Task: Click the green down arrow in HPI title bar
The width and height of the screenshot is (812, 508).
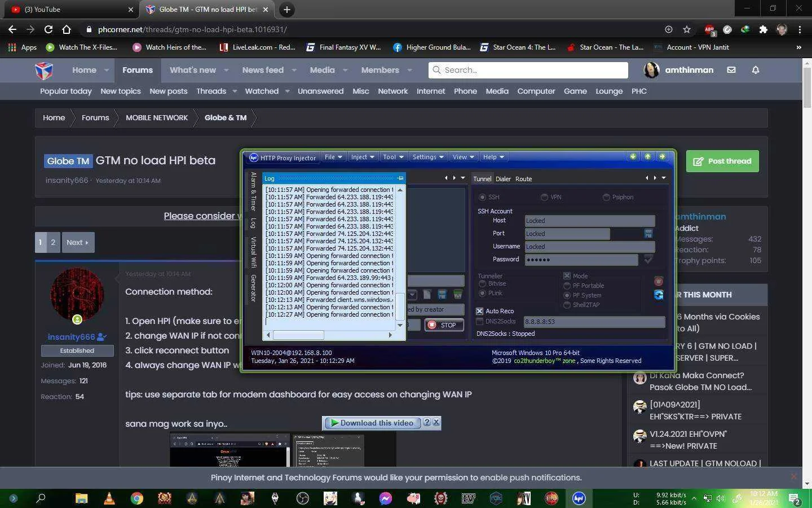Action: point(633,156)
